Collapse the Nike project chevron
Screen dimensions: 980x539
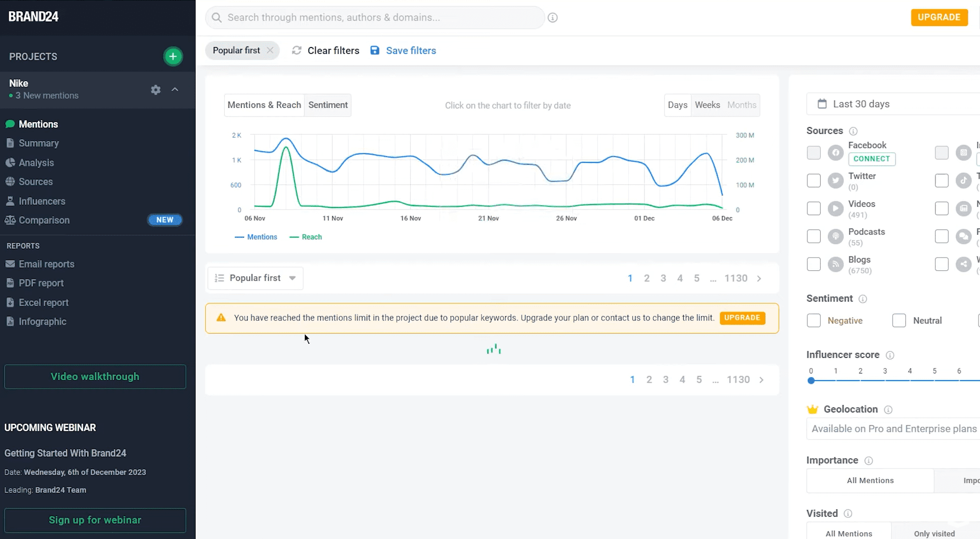(x=175, y=89)
